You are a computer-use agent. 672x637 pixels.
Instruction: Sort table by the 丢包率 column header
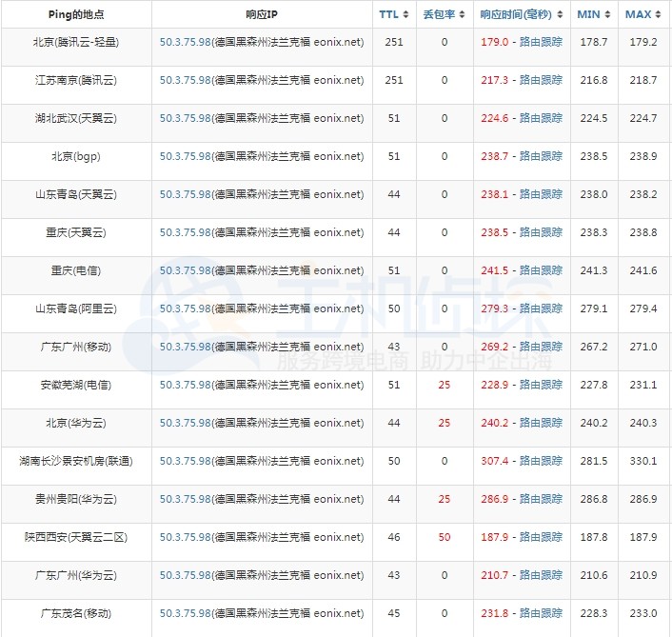pyautogui.click(x=444, y=14)
